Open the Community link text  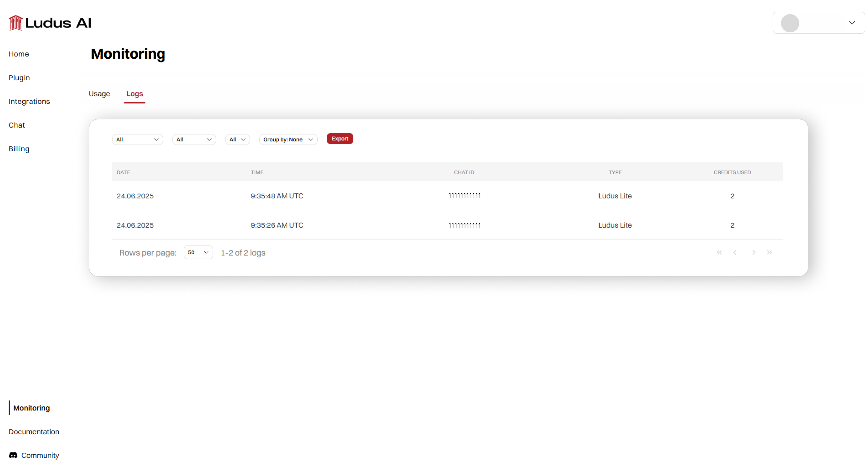pos(40,456)
